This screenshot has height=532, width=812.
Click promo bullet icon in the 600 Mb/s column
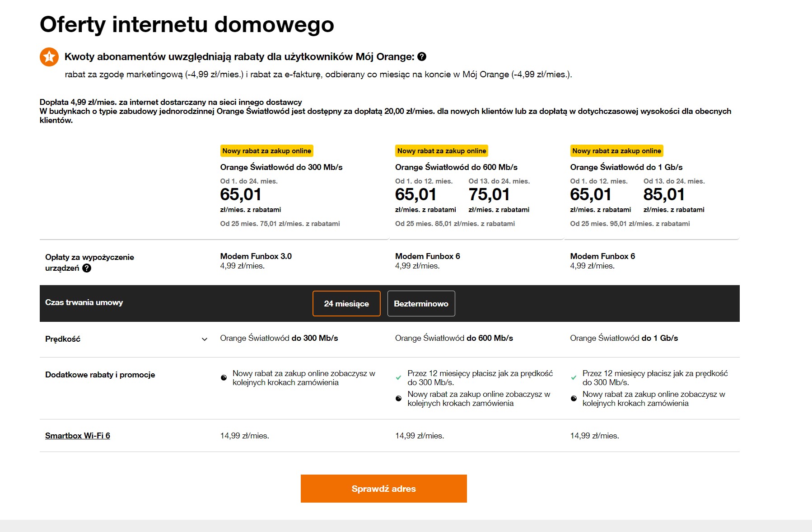pos(398,399)
